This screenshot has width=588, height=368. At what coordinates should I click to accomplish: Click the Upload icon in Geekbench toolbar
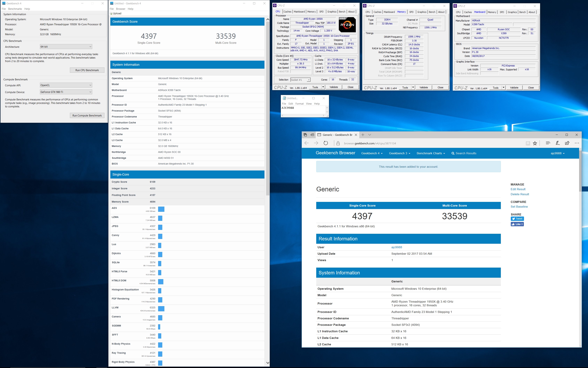tap(111, 13)
